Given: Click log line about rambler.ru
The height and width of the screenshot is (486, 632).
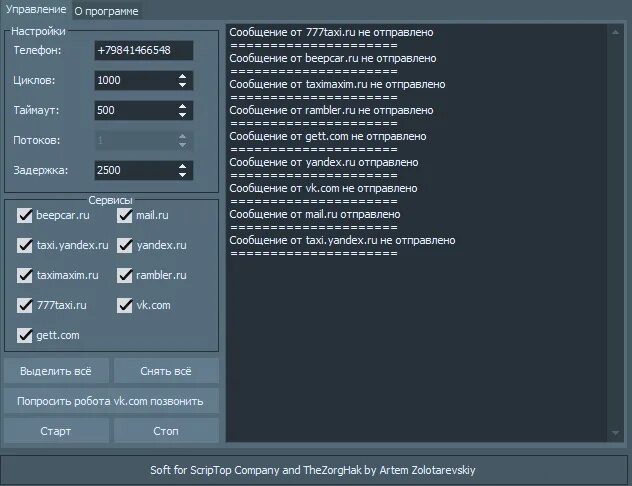Looking at the screenshot, I should click(331, 110).
